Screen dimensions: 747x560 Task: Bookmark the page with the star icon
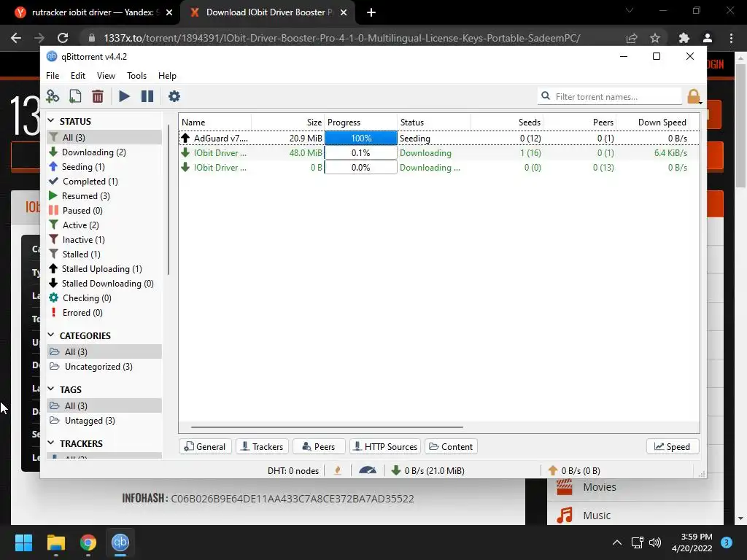(x=655, y=38)
